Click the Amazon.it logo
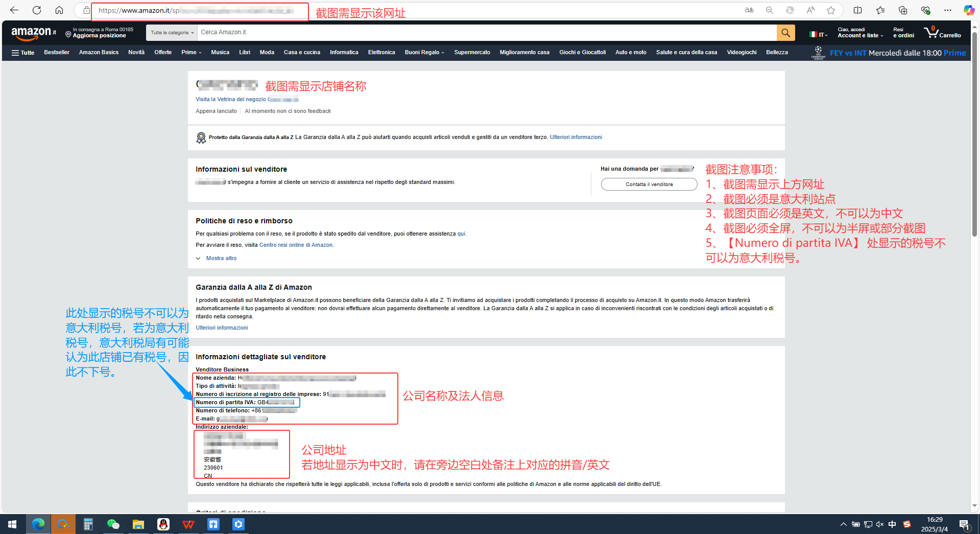This screenshot has width=980, height=534. [x=34, y=33]
